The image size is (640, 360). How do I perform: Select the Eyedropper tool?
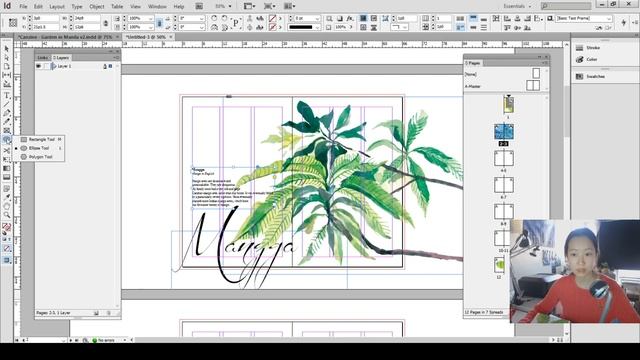pyautogui.click(x=7, y=197)
